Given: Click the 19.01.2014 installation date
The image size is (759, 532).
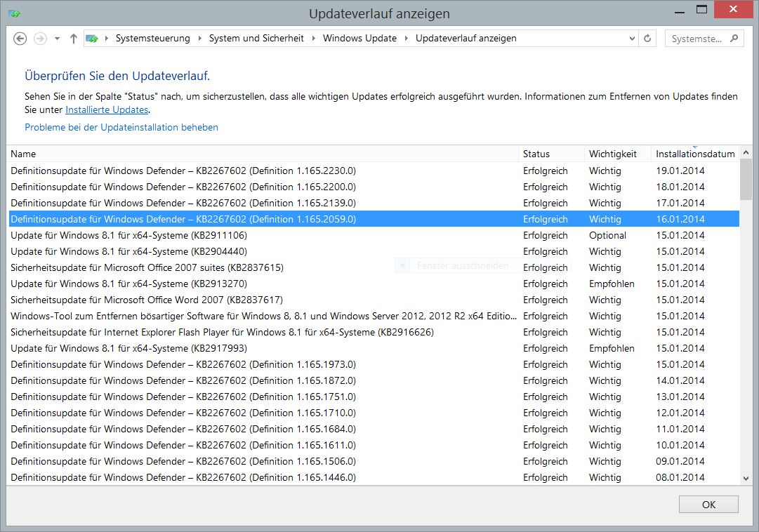Looking at the screenshot, I should (x=680, y=171).
